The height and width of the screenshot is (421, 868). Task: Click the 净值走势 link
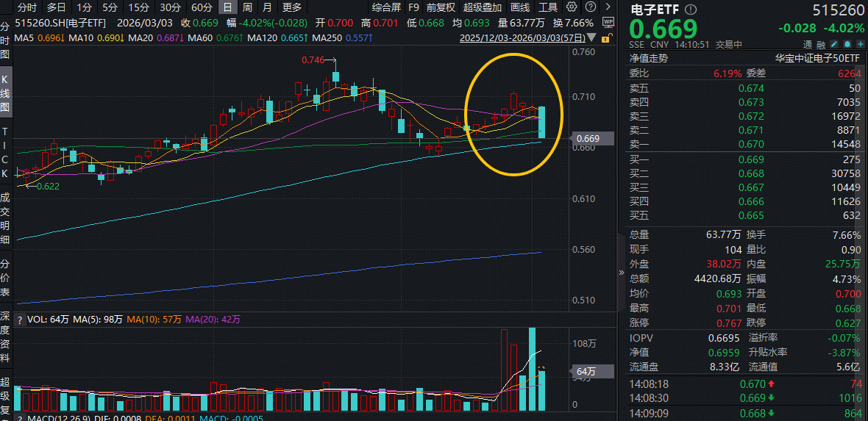click(648, 58)
